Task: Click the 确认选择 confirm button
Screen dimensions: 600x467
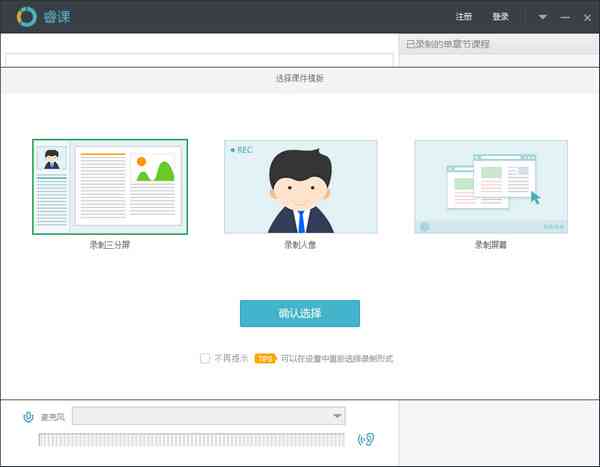Action: [x=300, y=314]
